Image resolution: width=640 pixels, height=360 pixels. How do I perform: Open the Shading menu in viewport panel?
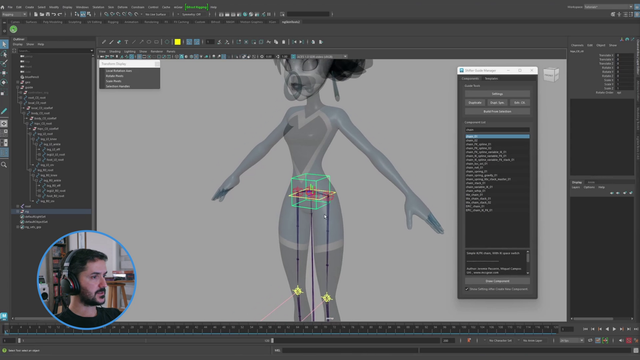(115, 51)
